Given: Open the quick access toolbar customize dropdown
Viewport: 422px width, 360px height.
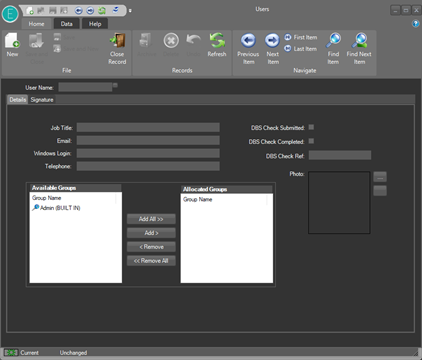Looking at the screenshot, I should (130, 11).
